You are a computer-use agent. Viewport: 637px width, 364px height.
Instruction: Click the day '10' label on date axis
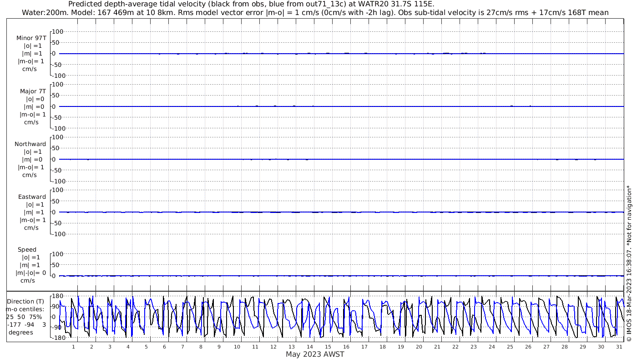pos(237,347)
